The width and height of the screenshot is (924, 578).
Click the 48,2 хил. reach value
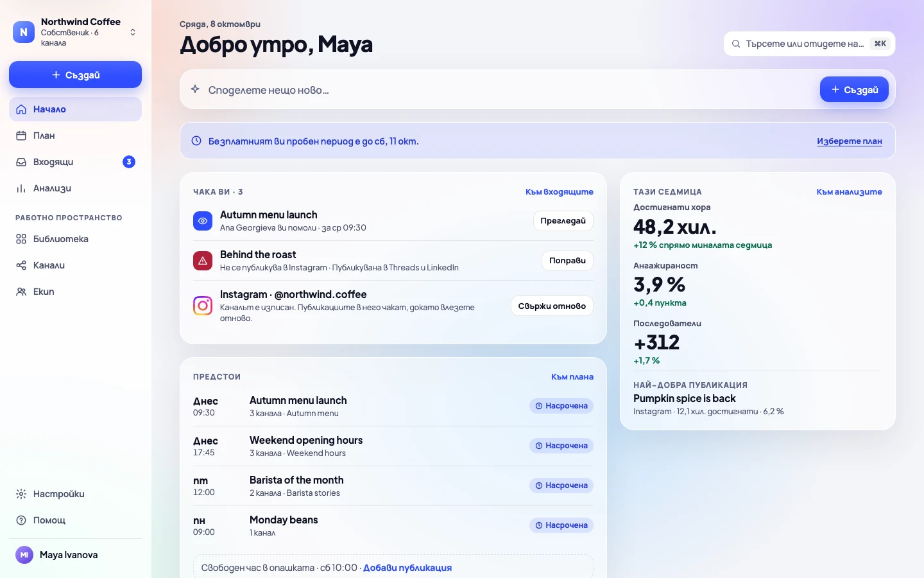[x=675, y=227]
